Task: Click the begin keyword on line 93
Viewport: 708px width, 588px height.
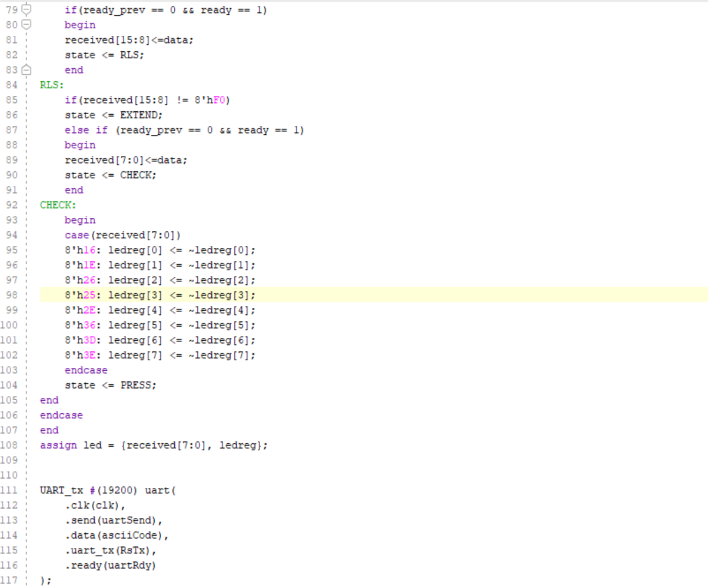Action: (80, 220)
